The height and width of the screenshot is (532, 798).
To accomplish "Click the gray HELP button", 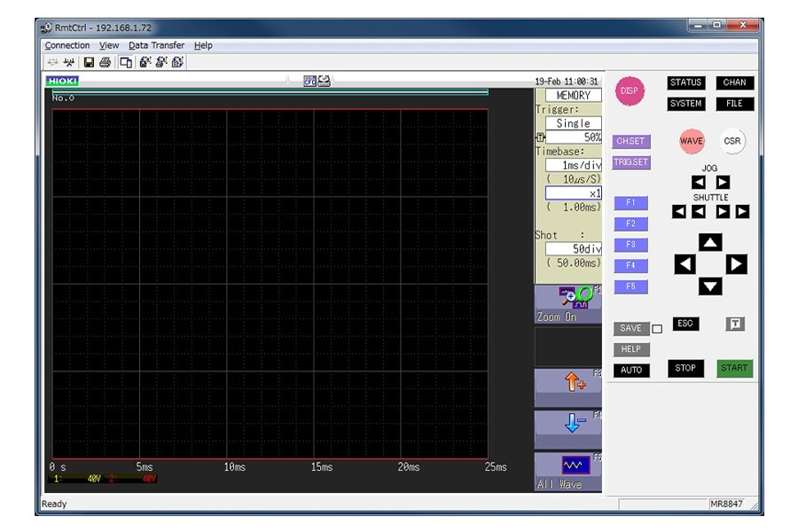I will pyautogui.click(x=631, y=349).
